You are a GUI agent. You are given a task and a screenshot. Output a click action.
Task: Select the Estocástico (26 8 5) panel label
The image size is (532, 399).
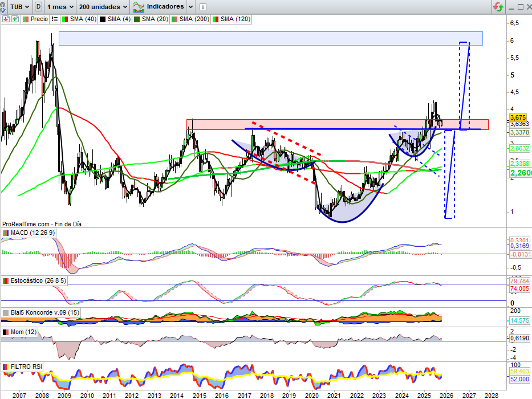tap(35, 281)
